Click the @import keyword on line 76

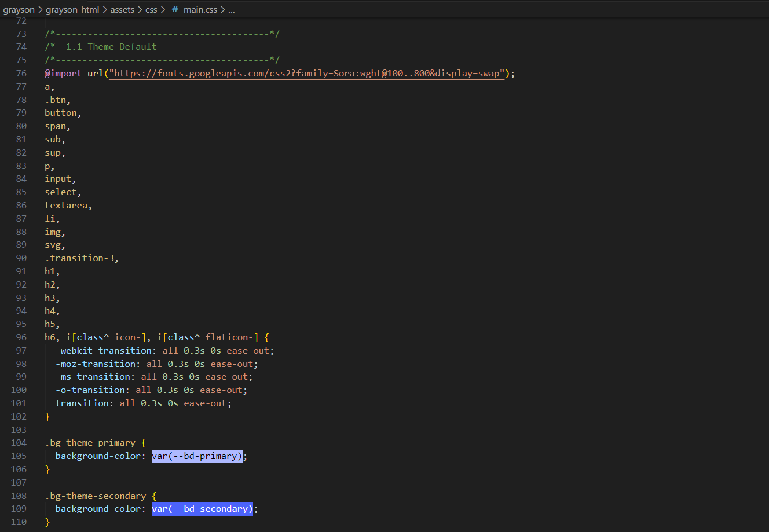click(x=63, y=74)
